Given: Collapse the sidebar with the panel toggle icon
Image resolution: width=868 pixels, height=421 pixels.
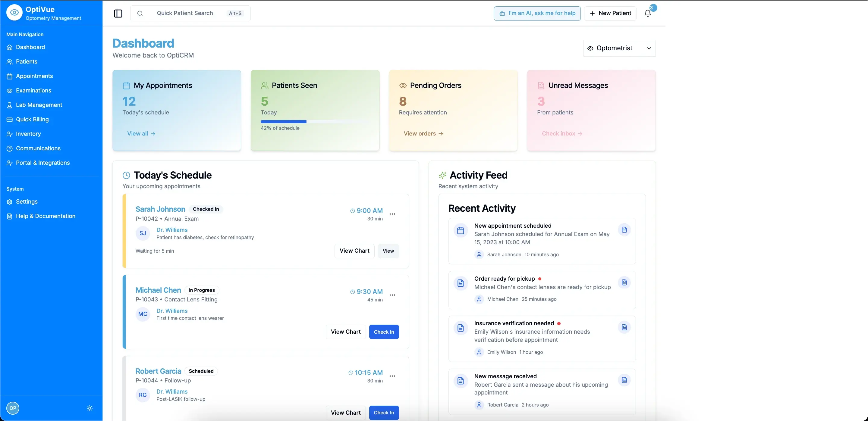Looking at the screenshot, I should pyautogui.click(x=118, y=14).
